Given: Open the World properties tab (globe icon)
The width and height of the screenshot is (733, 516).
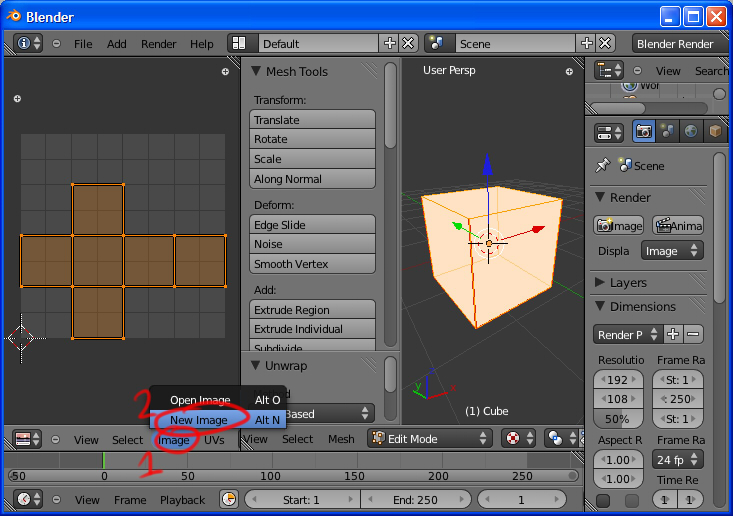Looking at the screenshot, I should click(x=691, y=131).
